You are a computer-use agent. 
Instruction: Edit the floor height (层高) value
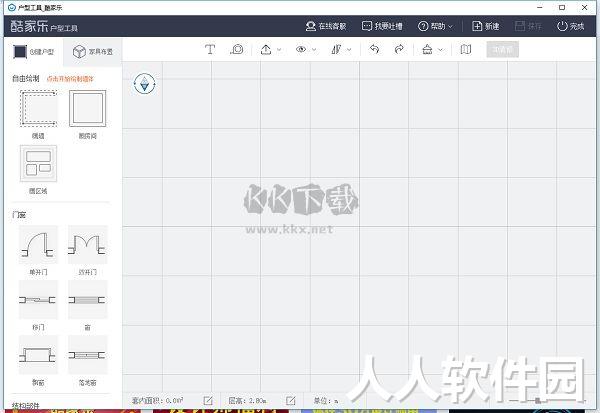[290, 401]
